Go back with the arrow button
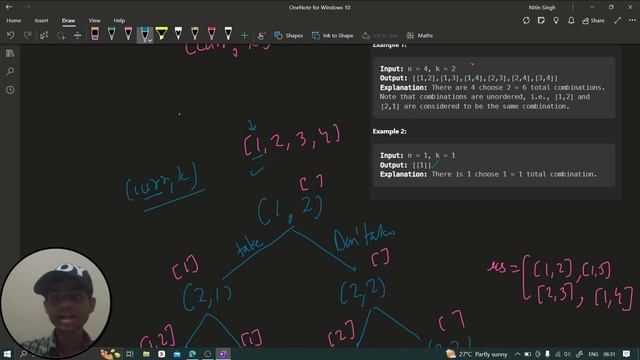This screenshot has height=360, width=640. 9,7
